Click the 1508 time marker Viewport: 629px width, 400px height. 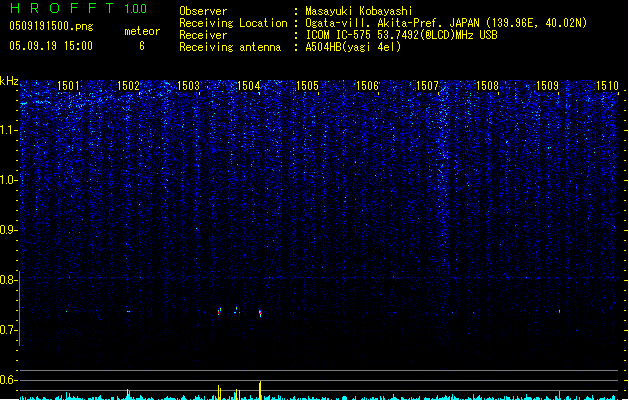click(487, 86)
